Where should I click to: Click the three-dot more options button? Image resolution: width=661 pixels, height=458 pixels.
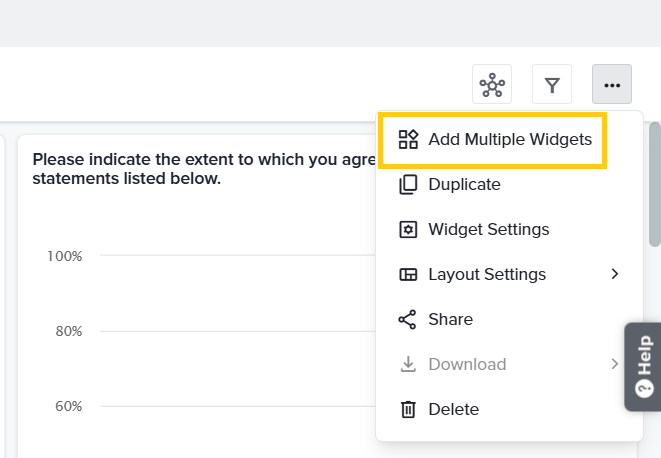(x=612, y=85)
